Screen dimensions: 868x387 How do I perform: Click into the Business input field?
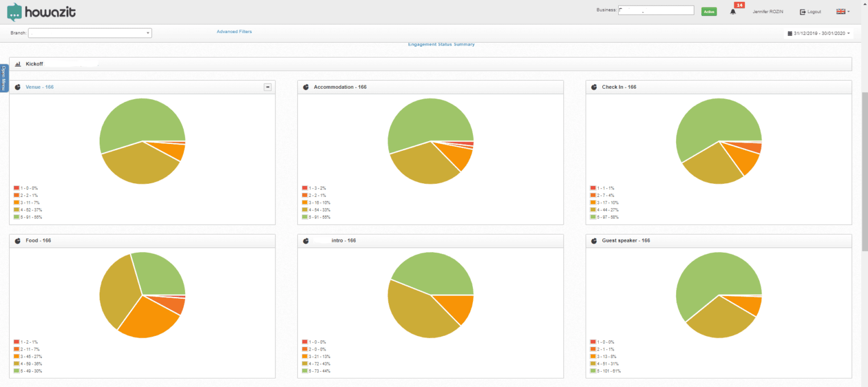coord(656,10)
